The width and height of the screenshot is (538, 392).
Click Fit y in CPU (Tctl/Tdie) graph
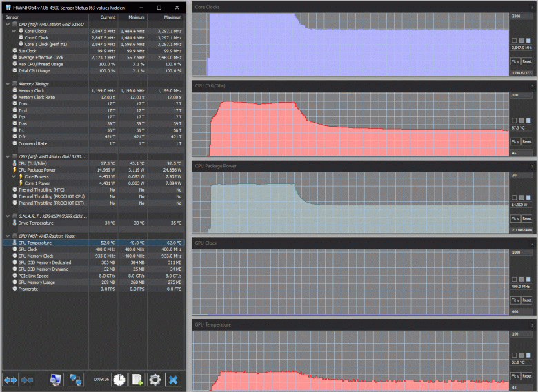515,141
